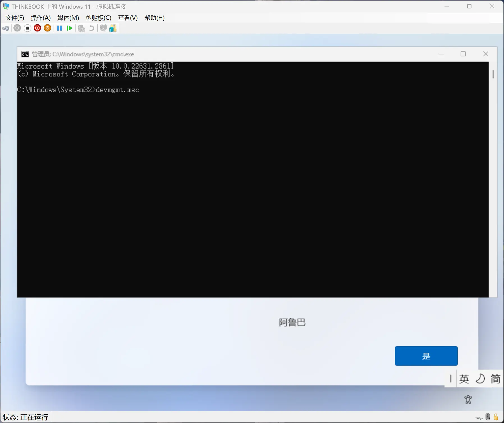Click the cmd window vertical scrollbar thumb
The image size is (504, 423).
point(493,74)
